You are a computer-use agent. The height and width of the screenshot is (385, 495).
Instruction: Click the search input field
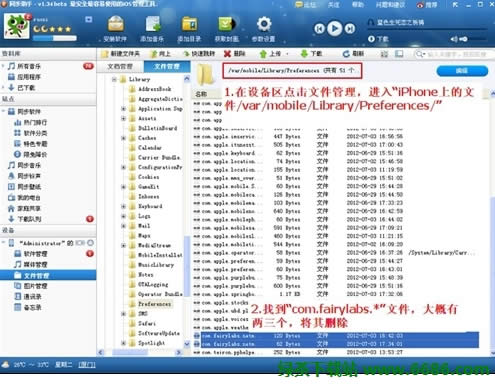click(456, 54)
